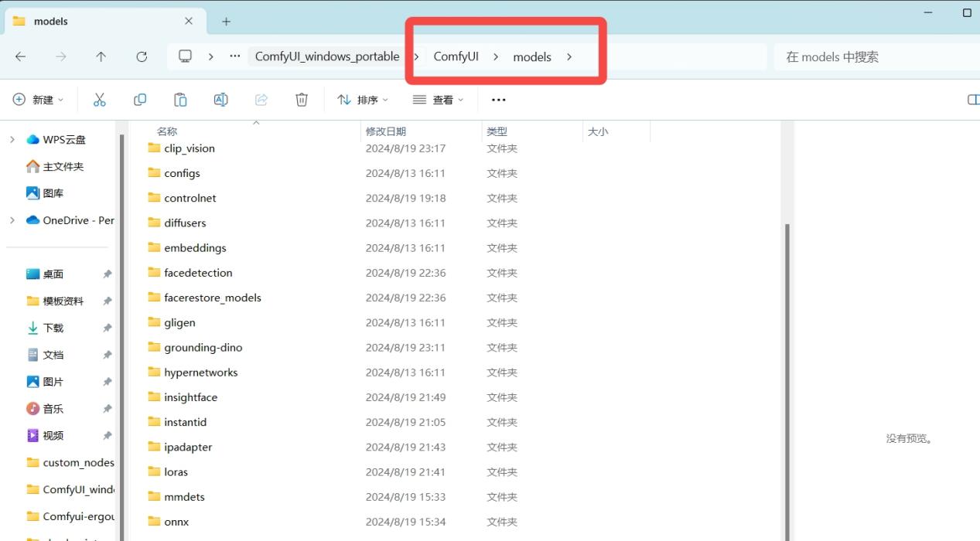Open the 查看 (View) dropdown

[439, 100]
